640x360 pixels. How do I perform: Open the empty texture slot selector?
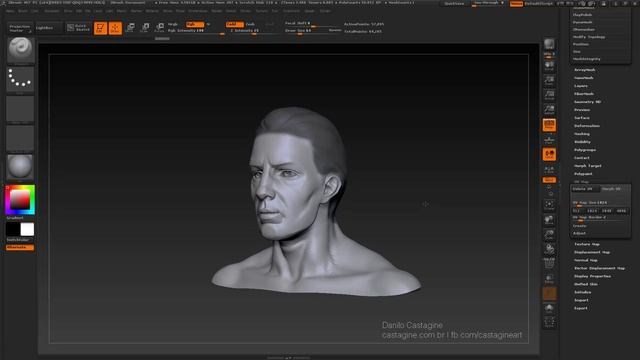tap(20, 138)
